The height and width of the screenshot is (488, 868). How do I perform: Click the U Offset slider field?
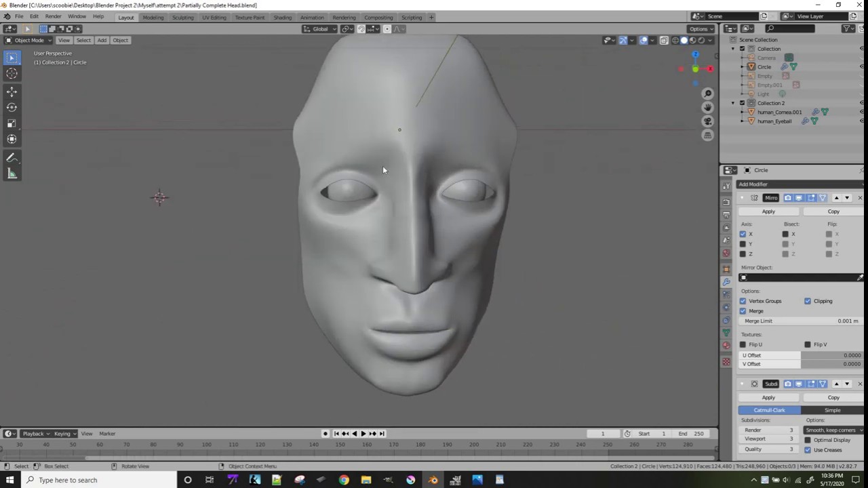click(x=800, y=355)
